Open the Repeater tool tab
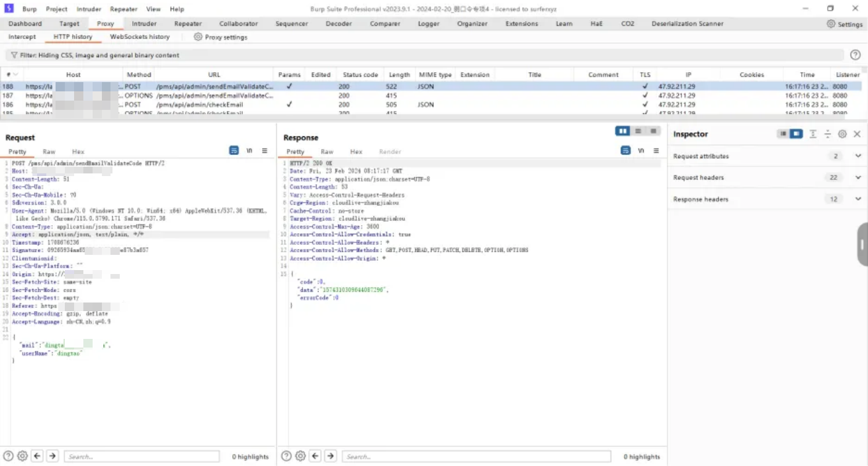The width and height of the screenshot is (868, 466). coord(188,24)
